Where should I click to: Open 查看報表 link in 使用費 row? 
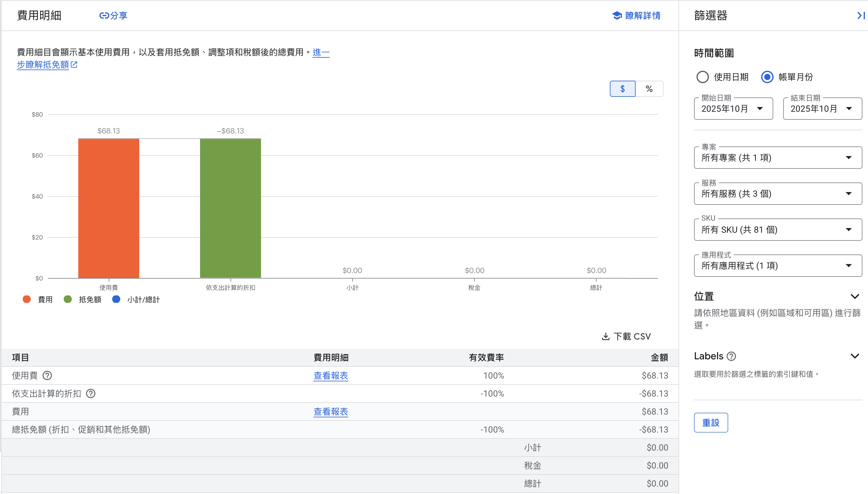(331, 375)
